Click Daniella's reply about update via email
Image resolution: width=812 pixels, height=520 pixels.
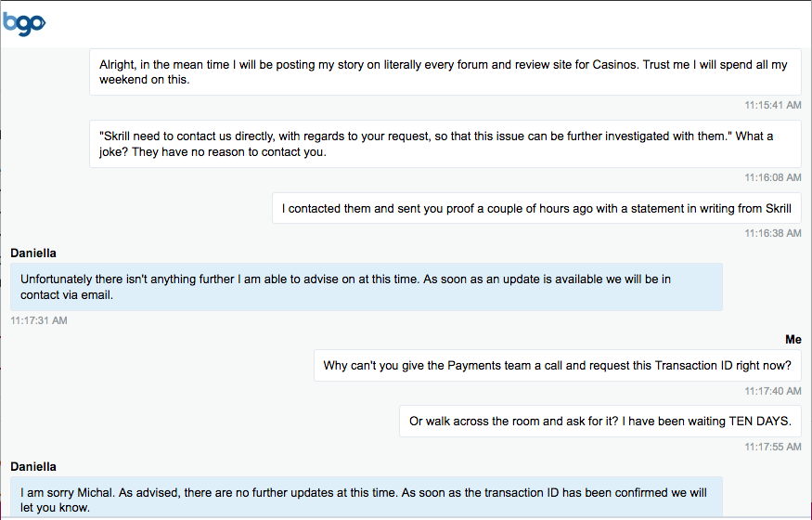pos(367,287)
